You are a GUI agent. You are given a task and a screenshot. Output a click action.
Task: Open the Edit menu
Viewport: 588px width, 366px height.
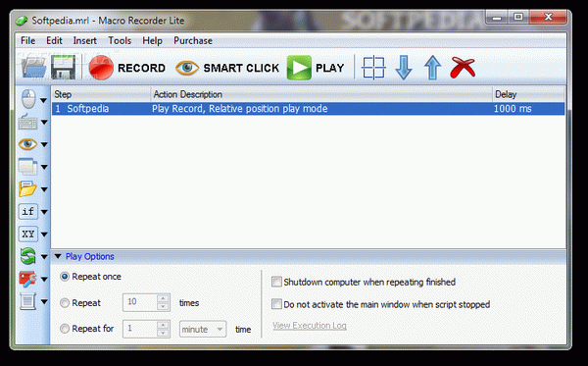pos(54,40)
